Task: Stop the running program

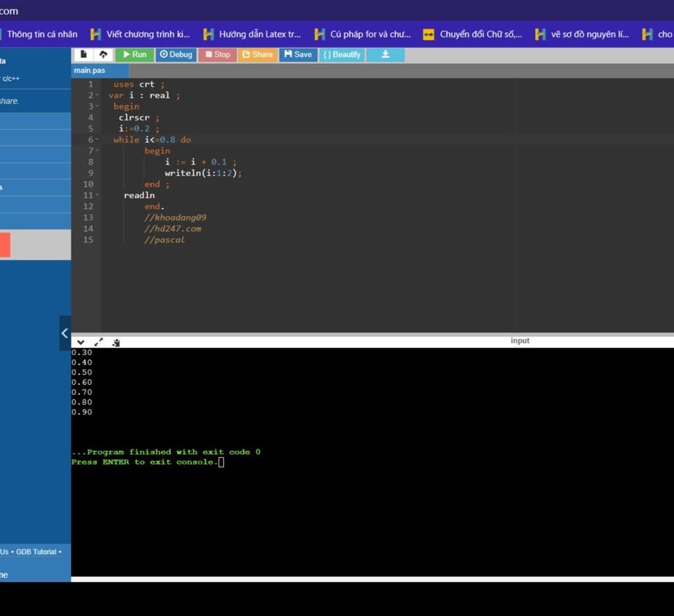Action: [217, 55]
